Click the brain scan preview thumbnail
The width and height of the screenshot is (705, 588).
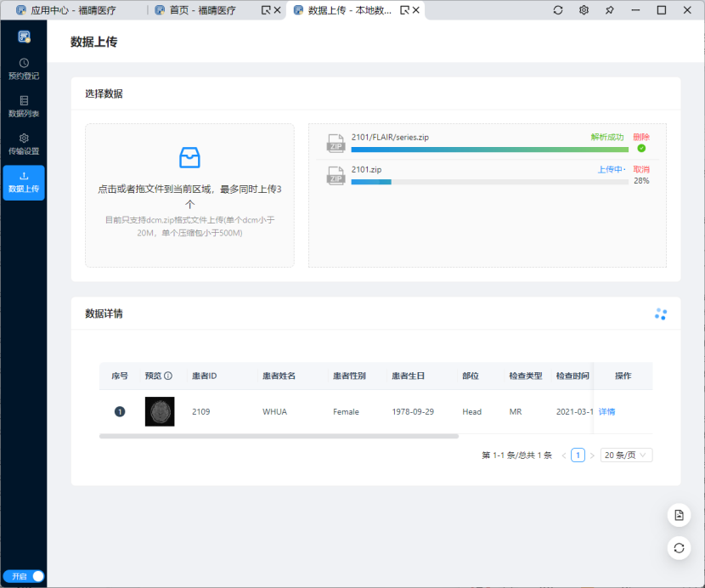pos(160,412)
